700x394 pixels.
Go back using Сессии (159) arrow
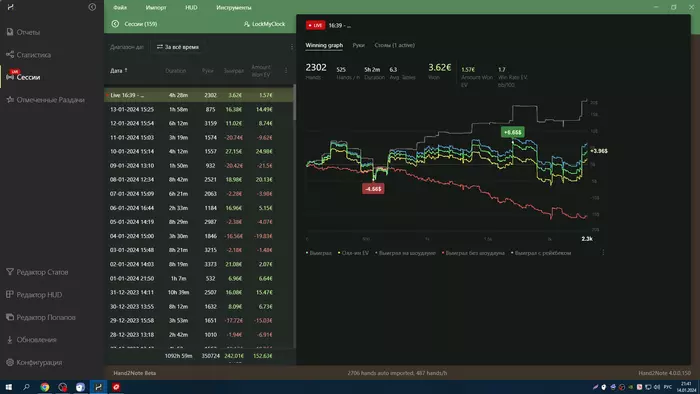coord(115,24)
